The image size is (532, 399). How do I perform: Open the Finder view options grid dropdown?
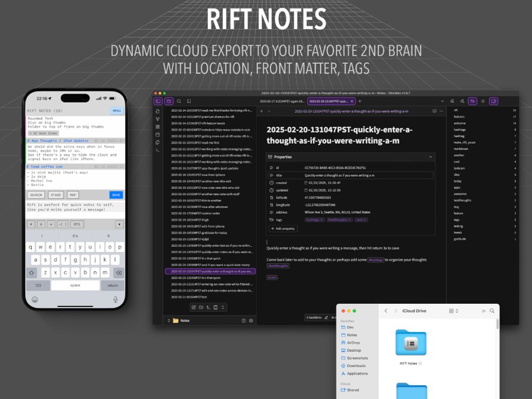(454, 311)
